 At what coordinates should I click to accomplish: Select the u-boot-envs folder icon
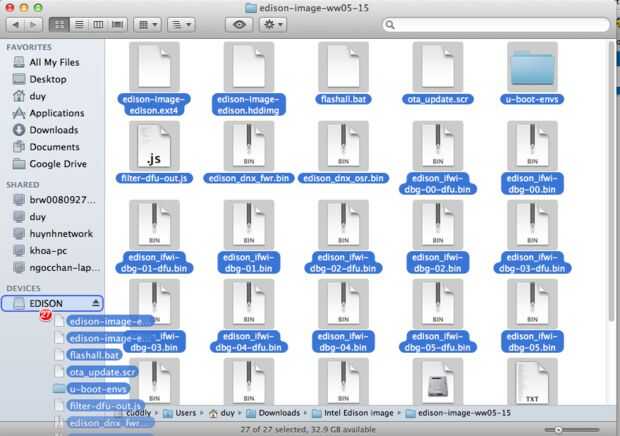tap(532, 66)
